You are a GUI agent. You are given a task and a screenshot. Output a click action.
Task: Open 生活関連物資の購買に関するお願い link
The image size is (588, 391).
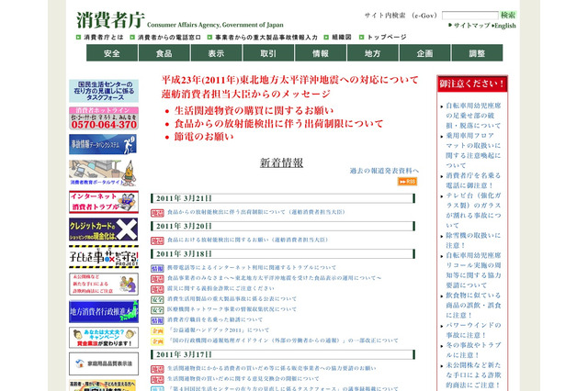coord(254,110)
